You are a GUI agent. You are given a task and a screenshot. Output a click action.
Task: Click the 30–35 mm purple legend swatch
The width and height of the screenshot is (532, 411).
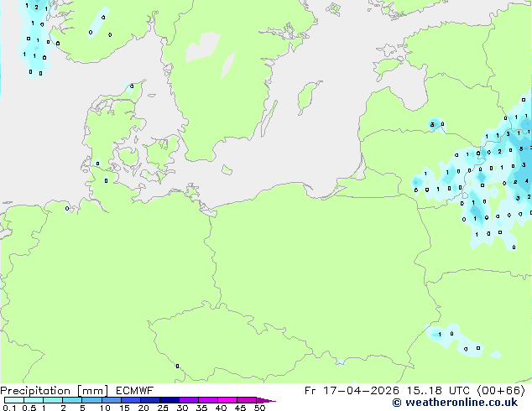(x=188, y=400)
